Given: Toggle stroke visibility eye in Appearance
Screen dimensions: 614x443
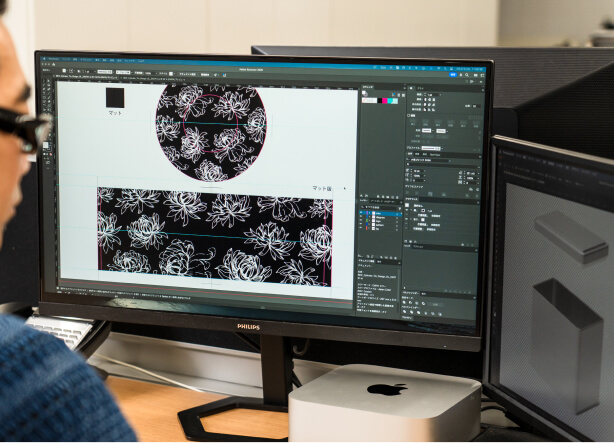Looking at the screenshot, I should (407, 210).
